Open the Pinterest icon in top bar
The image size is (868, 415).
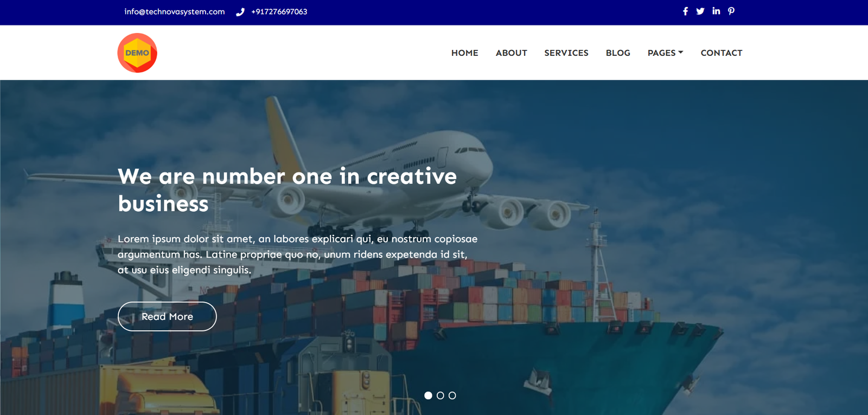731,11
